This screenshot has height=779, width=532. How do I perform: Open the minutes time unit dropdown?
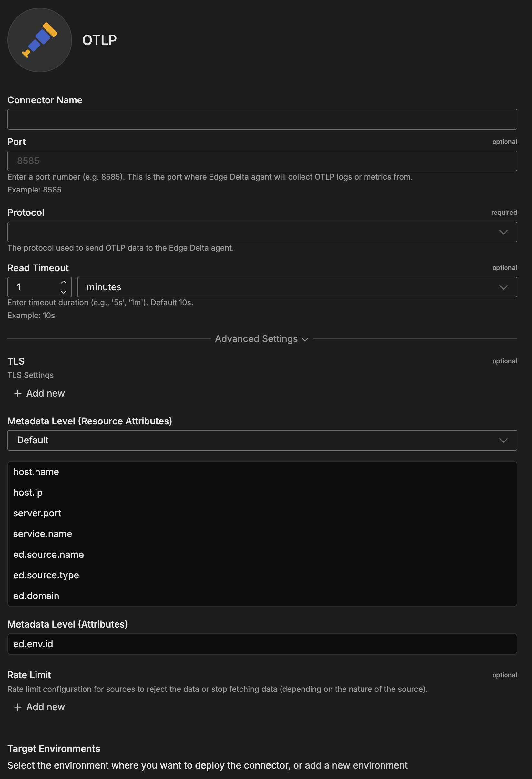297,287
